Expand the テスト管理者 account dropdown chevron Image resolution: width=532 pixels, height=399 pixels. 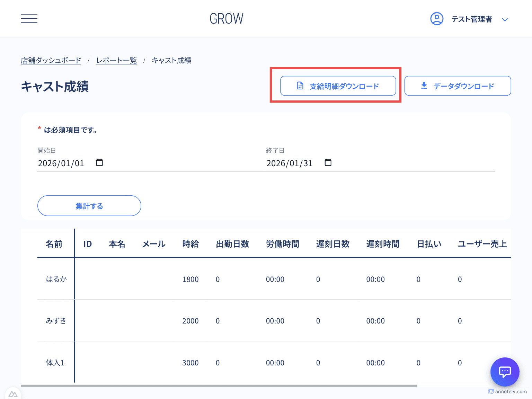pyautogui.click(x=505, y=20)
